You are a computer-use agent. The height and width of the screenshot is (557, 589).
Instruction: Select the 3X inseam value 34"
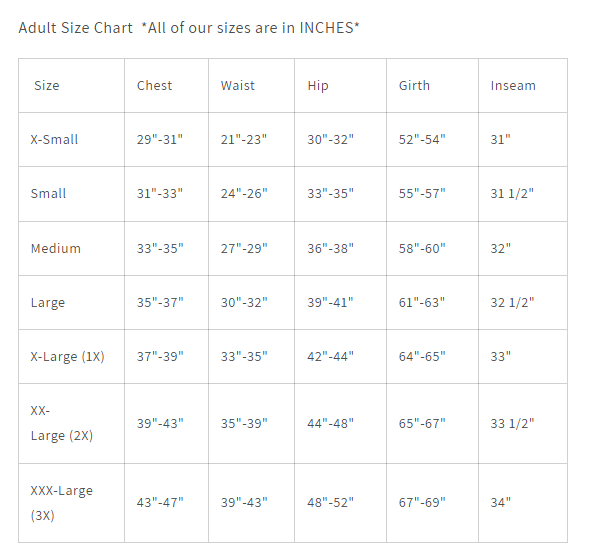pos(500,502)
